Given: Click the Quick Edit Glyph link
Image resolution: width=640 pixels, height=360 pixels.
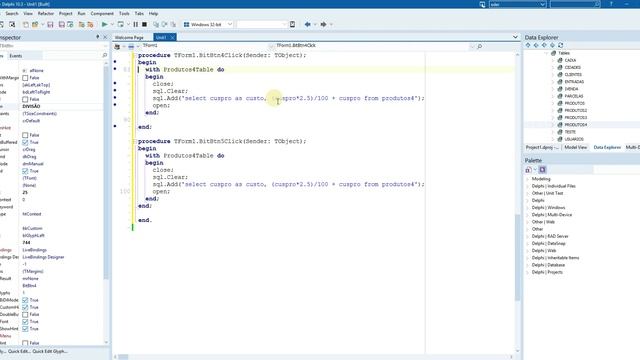Looking at the screenshot, I should (x=50, y=351).
